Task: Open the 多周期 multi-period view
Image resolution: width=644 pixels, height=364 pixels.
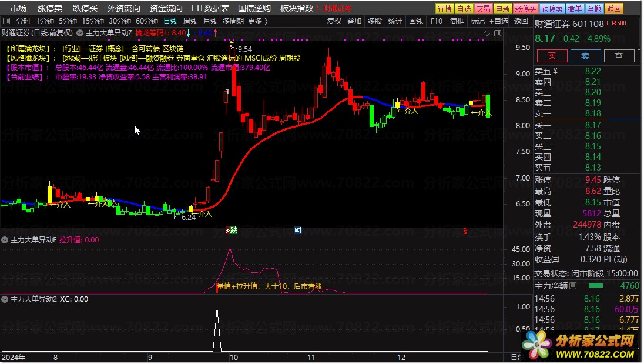Action: click(233, 21)
